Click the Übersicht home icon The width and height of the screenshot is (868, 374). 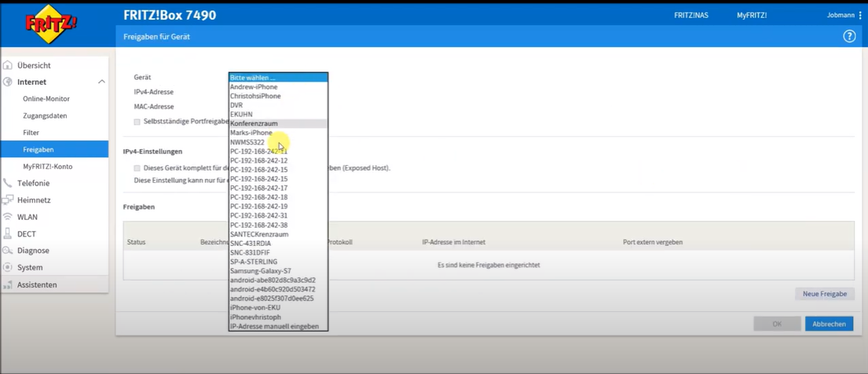8,65
